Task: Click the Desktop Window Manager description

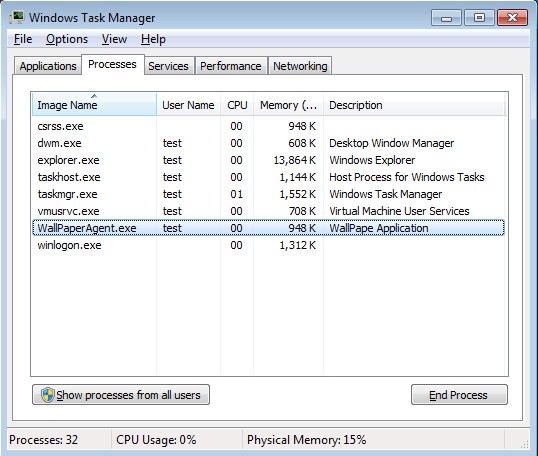Action: [x=391, y=143]
